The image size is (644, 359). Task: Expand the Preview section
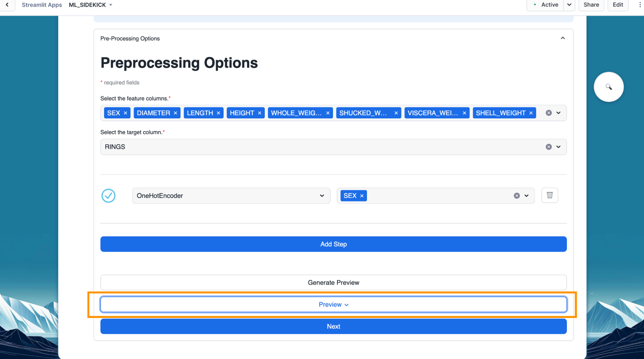333,304
